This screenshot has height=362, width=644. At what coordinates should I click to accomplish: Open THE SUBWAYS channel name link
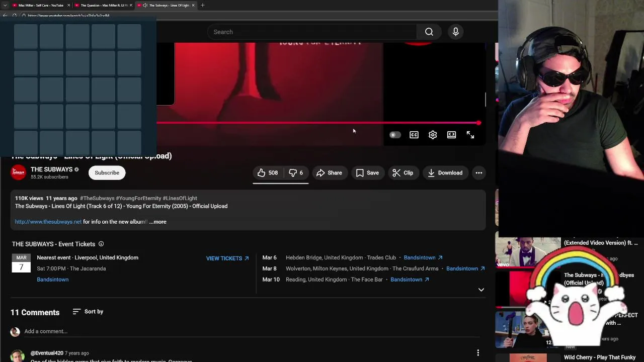point(51,169)
